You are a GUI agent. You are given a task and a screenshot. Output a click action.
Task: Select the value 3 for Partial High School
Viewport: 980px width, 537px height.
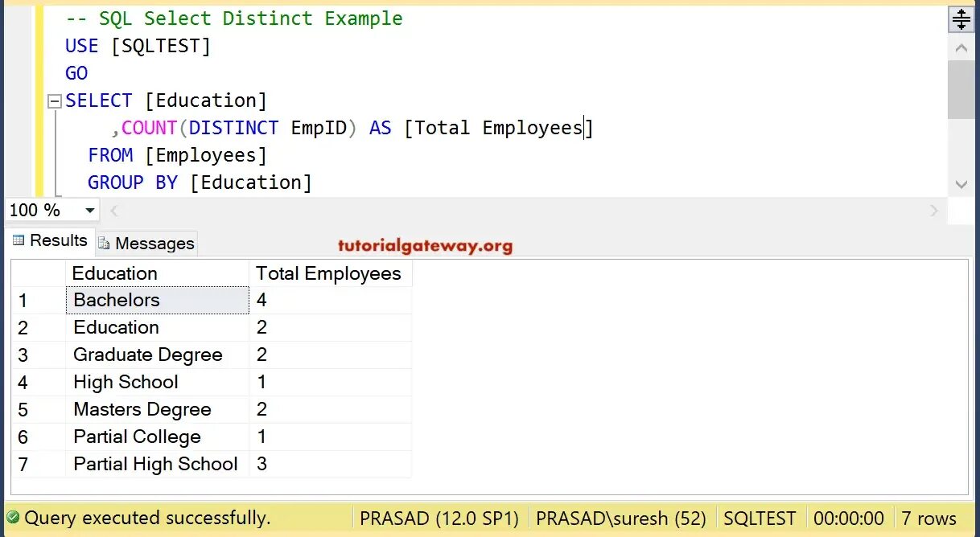pyautogui.click(x=330, y=464)
